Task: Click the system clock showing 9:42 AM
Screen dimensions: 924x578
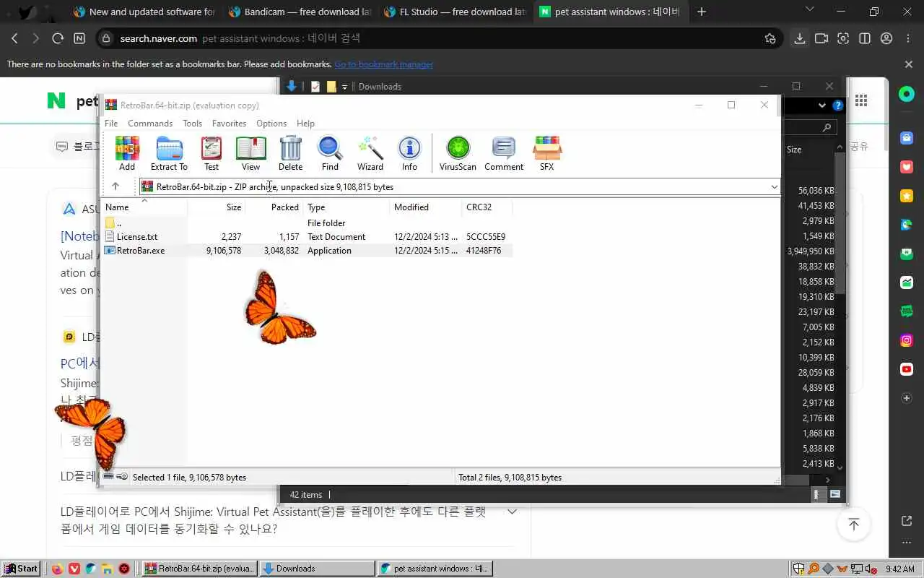Action: [899, 569]
